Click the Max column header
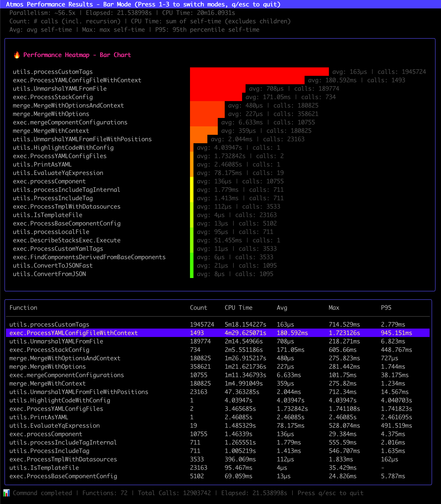This screenshot has width=441, height=504. pos(334,308)
